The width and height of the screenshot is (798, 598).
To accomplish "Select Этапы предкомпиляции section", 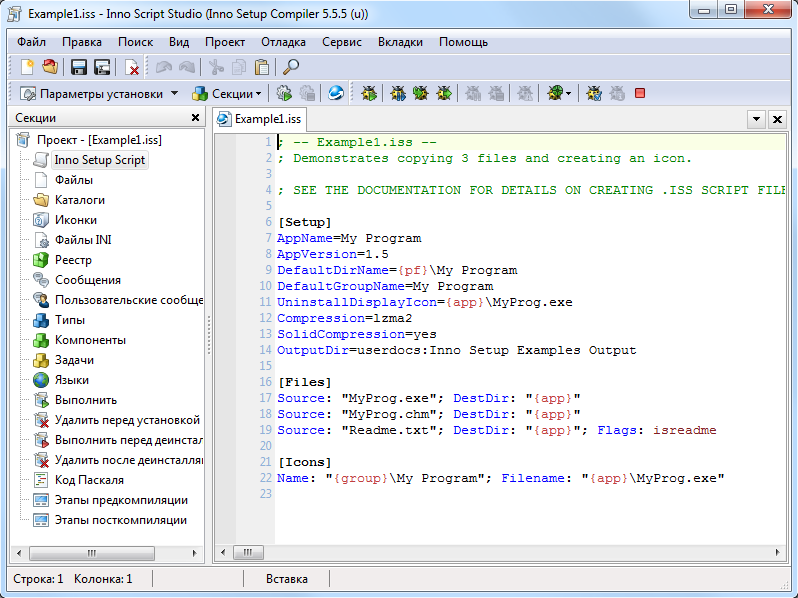I will [x=121, y=500].
